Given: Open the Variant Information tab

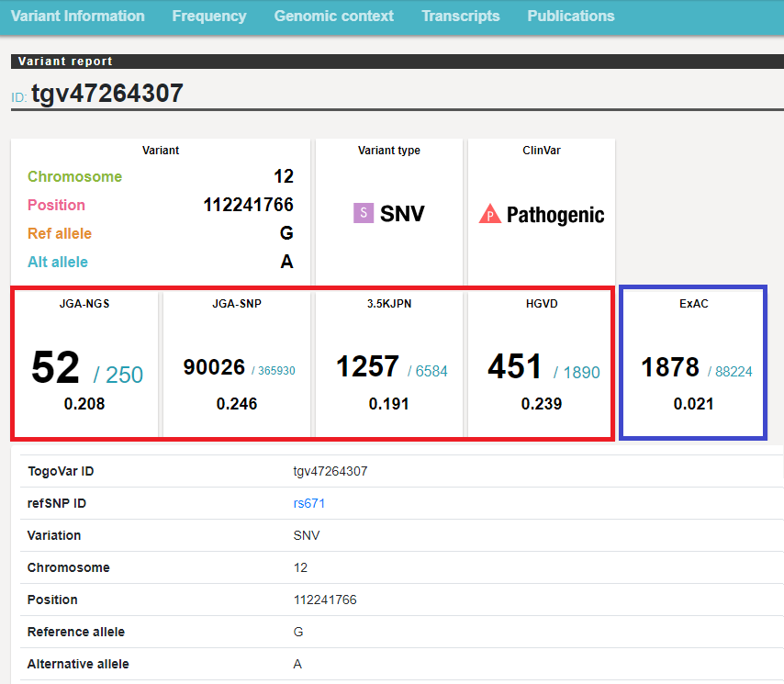Looking at the screenshot, I should [x=78, y=17].
